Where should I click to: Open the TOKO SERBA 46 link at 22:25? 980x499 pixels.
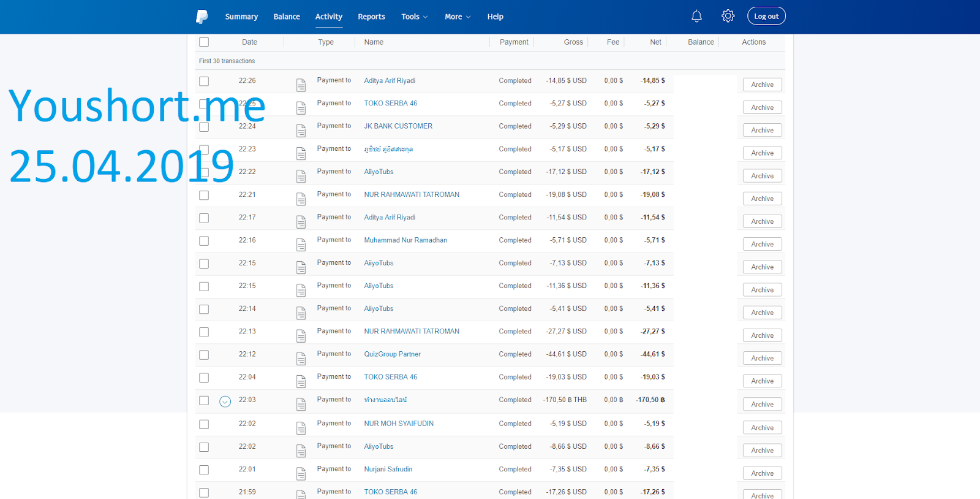point(390,104)
